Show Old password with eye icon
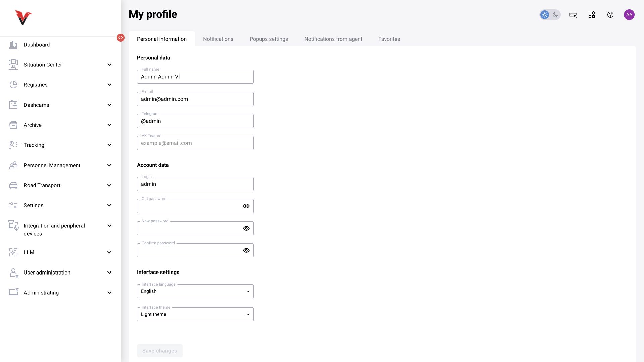Screen dimensions: 644x362 click(246, 206)
